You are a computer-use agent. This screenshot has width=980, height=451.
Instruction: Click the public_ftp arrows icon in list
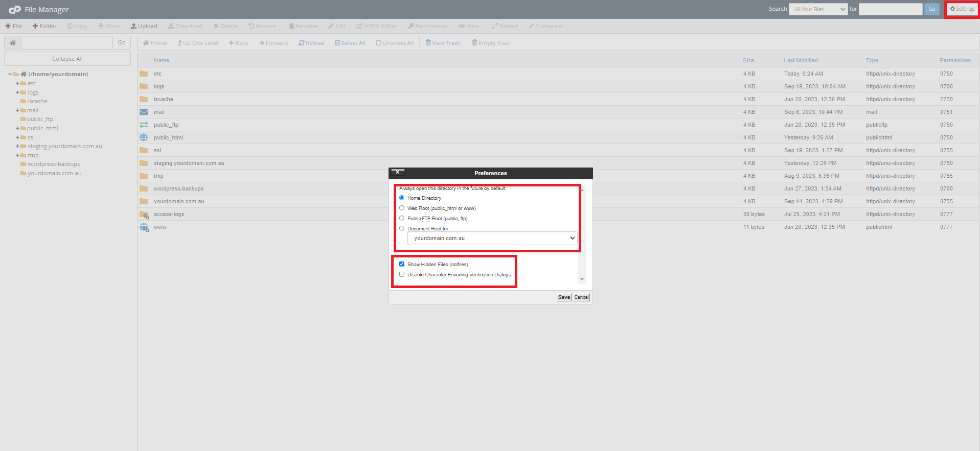point(144,125)
